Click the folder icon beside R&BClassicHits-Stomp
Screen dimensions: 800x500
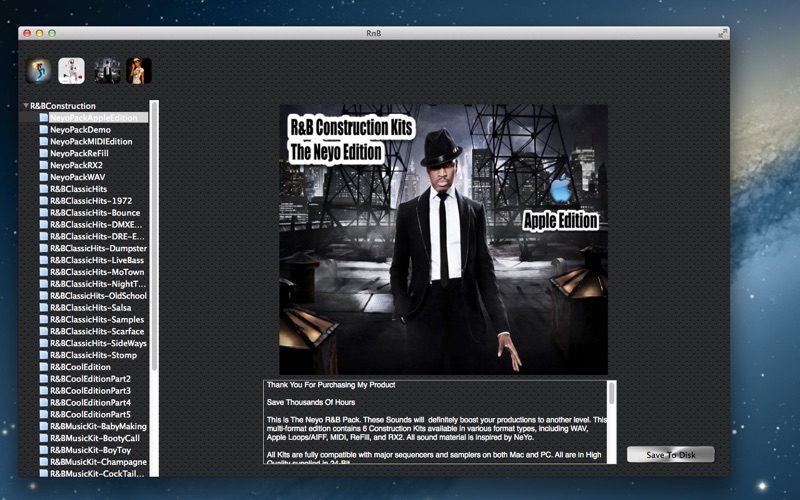click(x=44, y=355)
